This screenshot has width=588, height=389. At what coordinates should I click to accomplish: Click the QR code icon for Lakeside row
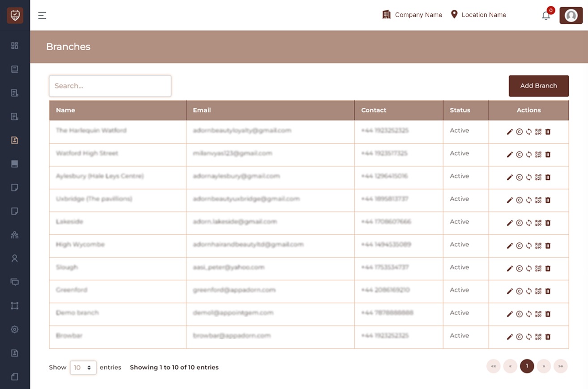click(538, 223)
